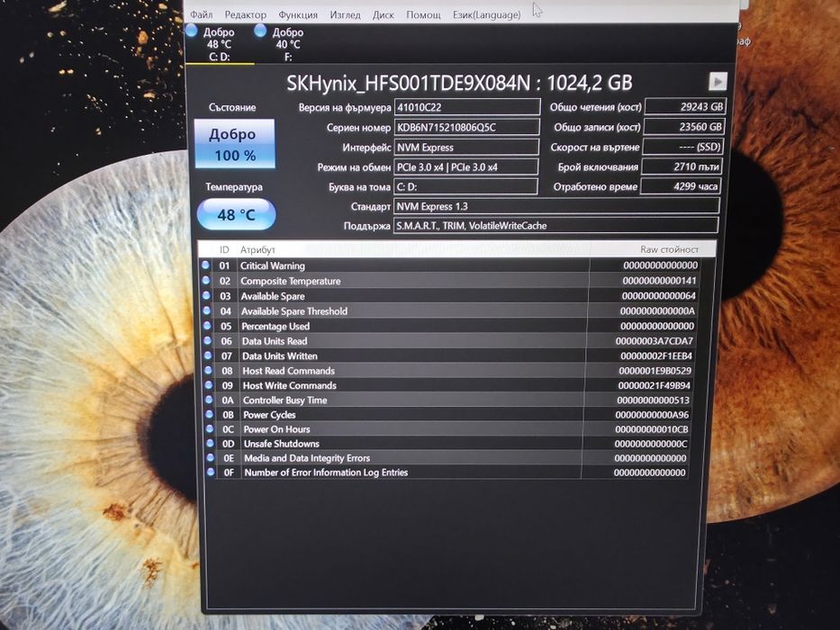Click total host reads value 29243 GB
This screenshot has width=840, height=630.
click(x=684, y=106)
